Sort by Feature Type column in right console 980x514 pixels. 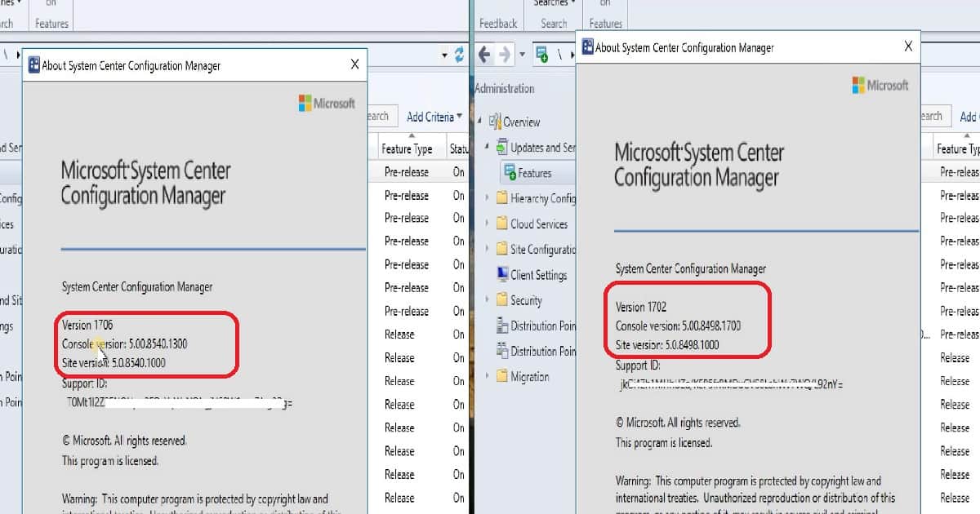(957, 148)
